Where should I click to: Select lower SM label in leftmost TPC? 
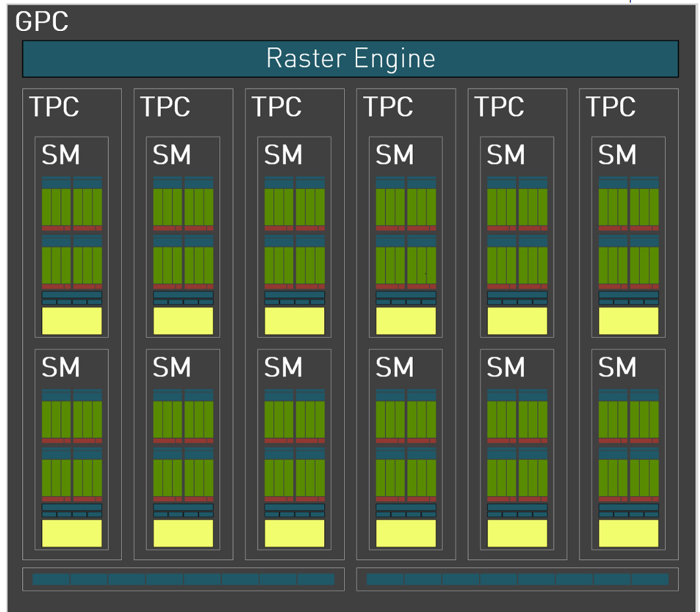click(x=61, y=367)
